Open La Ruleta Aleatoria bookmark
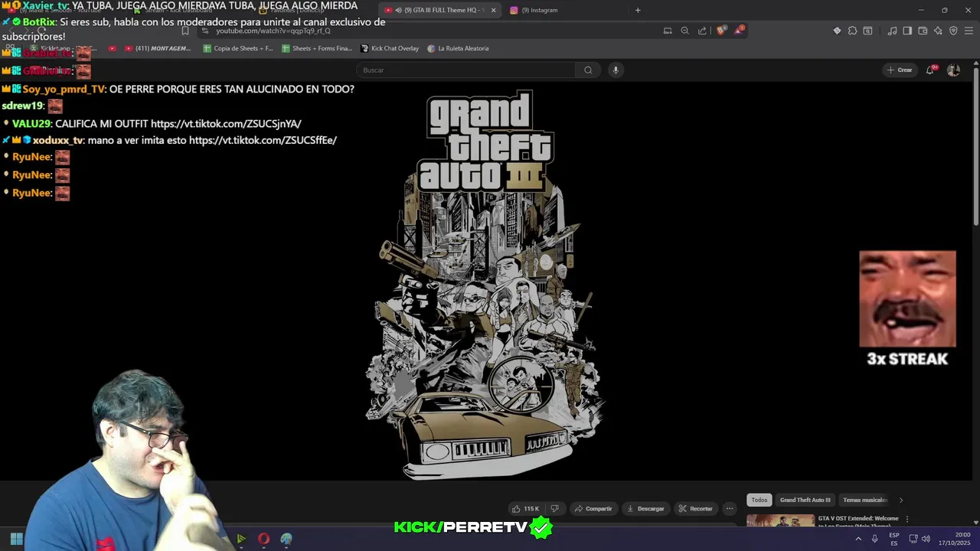Image resolution: width=980 pixels, height=551 pixels. click(458, 48)
